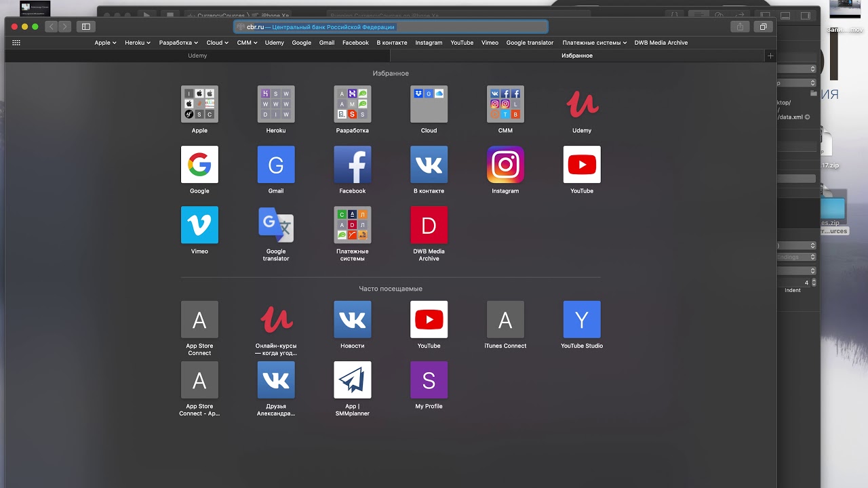
Task: Click the Safari Share button
Action: coord(740,26)
